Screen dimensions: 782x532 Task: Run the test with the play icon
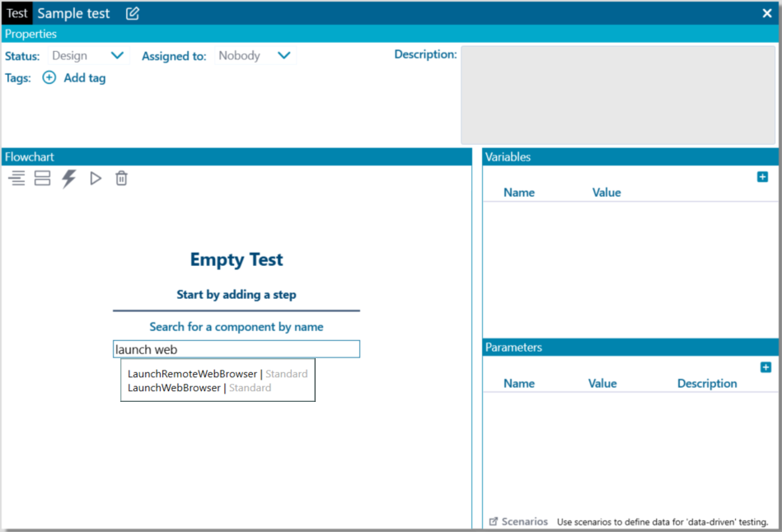(96, 178)
